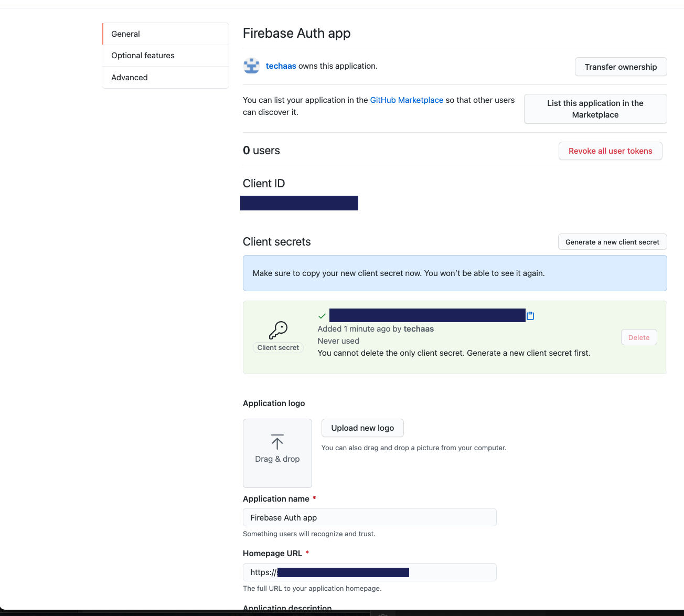Viewport: 684px width, 616px height.
Task: Copy the client secret with clipboard icon
Action: [x=530, y=316]
